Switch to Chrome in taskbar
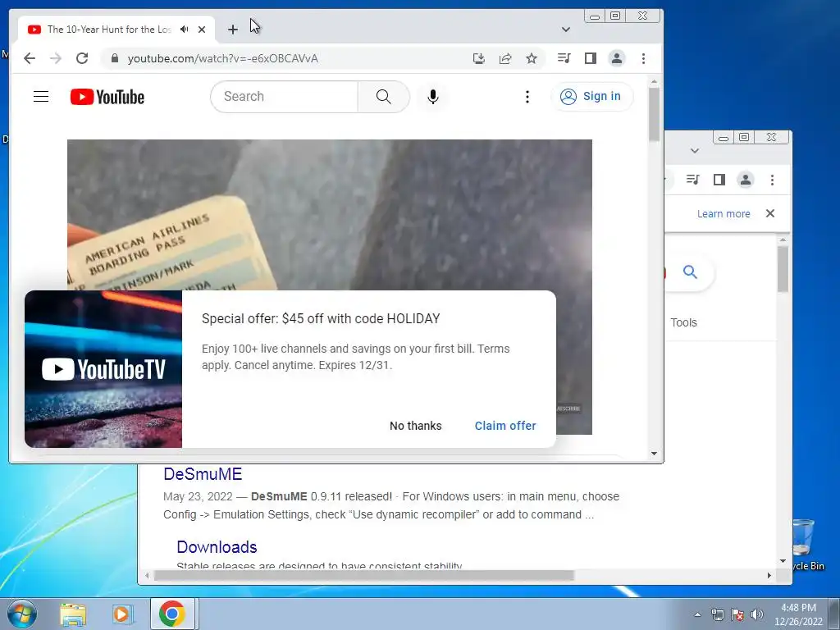This screenshot has height=630, width=840. pos(172,614)
